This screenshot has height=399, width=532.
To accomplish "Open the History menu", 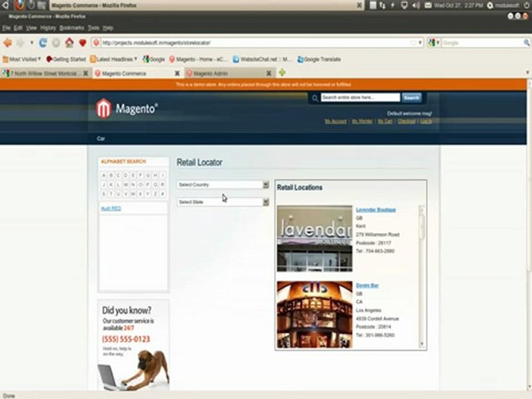I will (48, 28).
